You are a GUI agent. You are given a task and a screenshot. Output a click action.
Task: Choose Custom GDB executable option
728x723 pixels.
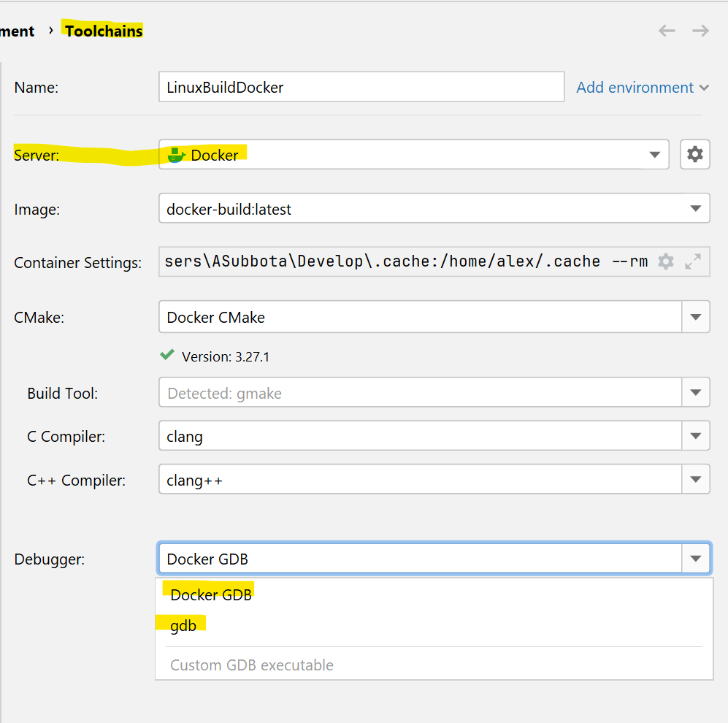coord(434,665)
